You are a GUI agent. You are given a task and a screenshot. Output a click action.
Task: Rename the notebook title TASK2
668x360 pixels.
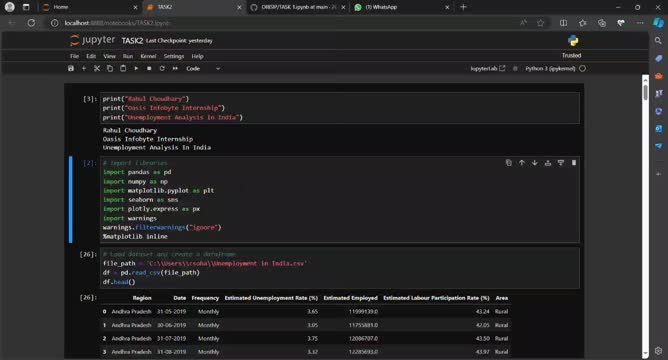pos(132,40)
